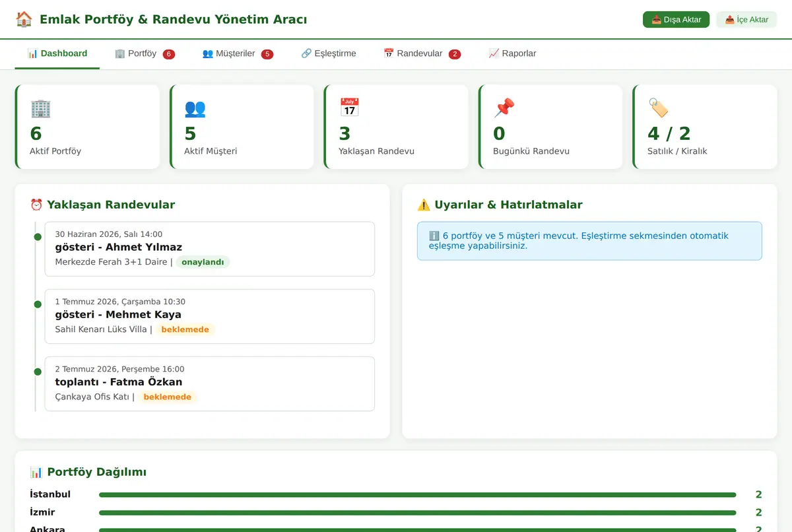
Task: Click the beklemede badge for Sahil Kenarı Lüks Villa
Action: 185,329
